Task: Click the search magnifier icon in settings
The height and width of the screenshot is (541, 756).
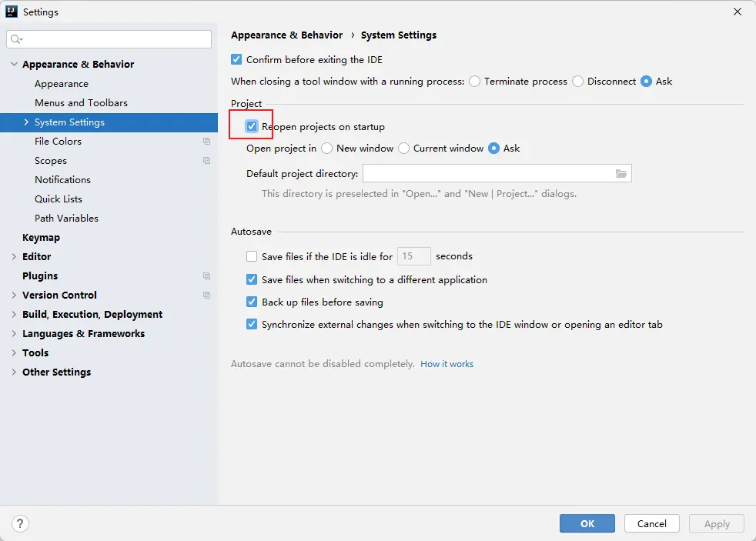Action: click(x=17, y=39)
